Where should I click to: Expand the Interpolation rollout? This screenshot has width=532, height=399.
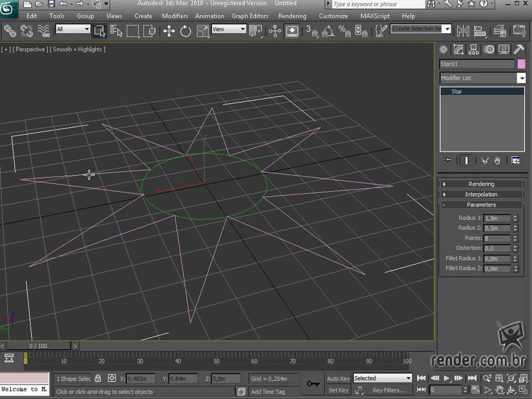pos(481,195)
